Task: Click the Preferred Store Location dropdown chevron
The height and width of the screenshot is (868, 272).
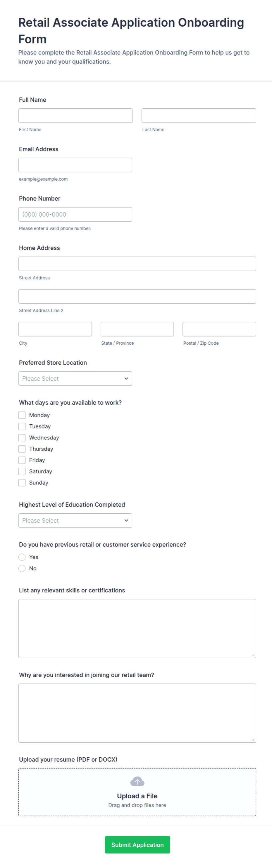Action: (x=126, y=378)
